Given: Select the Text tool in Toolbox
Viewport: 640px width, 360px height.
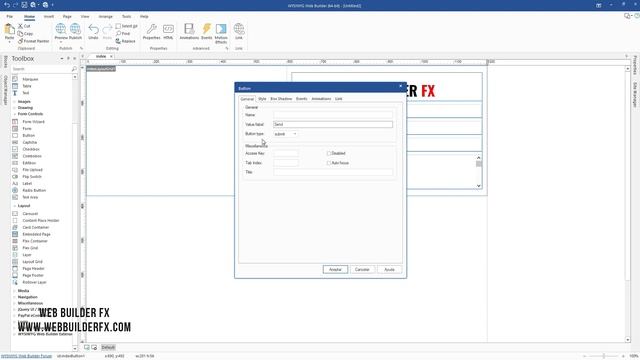Looking at the screenshot, I should 26,93.
